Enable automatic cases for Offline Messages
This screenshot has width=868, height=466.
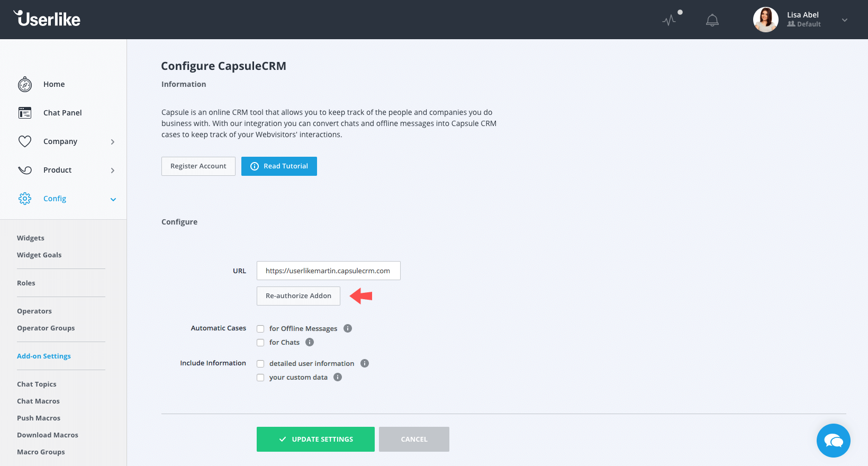click(260, 329)
